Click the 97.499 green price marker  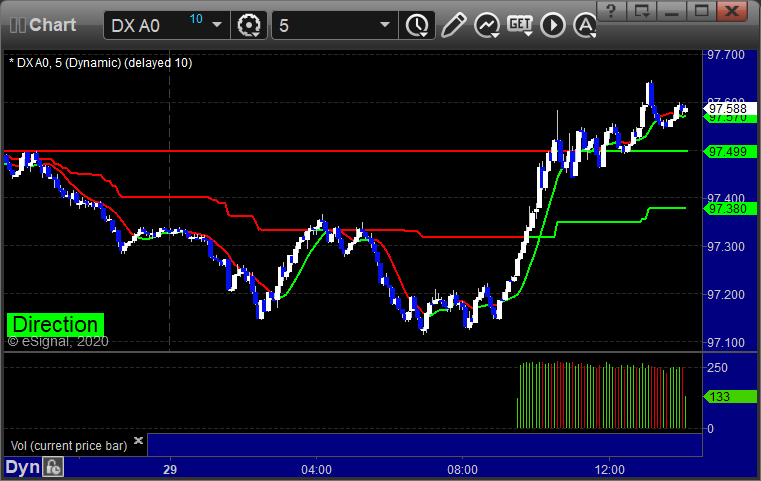click(x=730, y=152)
